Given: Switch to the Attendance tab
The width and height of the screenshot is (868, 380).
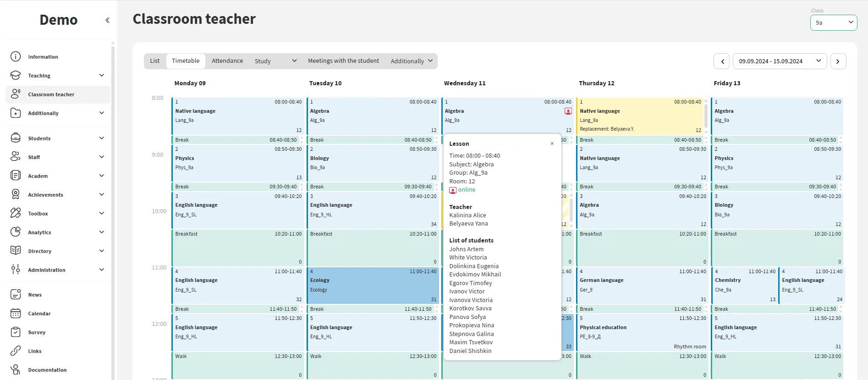Looking at the screenshot, I should 227,61.
